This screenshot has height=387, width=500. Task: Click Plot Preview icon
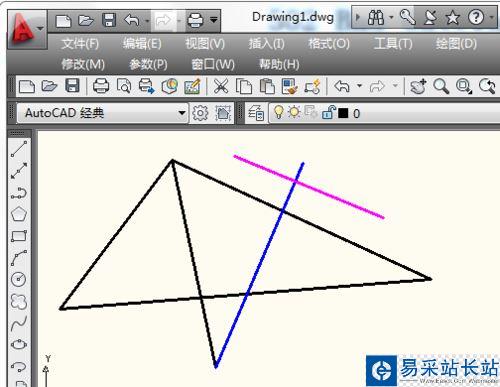click(124, 86)
